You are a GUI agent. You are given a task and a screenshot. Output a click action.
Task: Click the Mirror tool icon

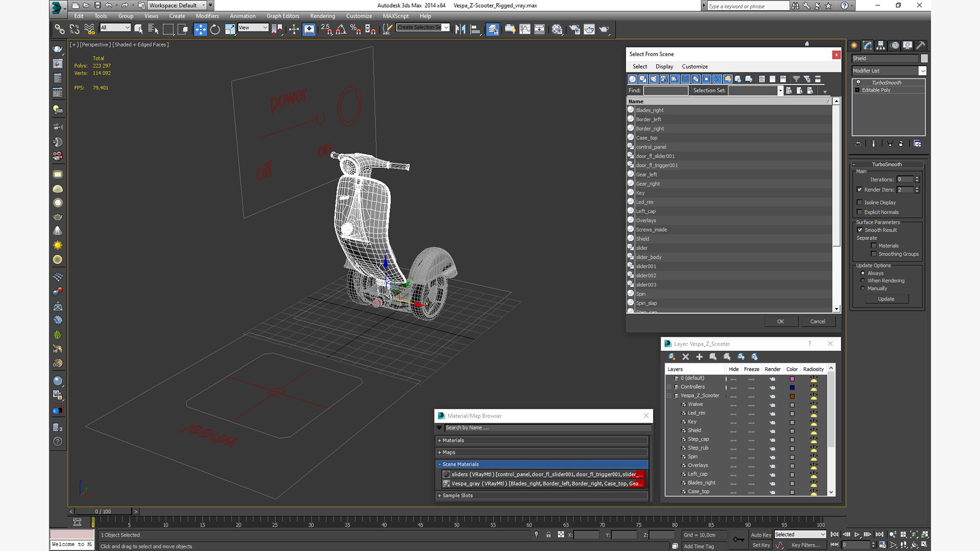pos(460,29)
